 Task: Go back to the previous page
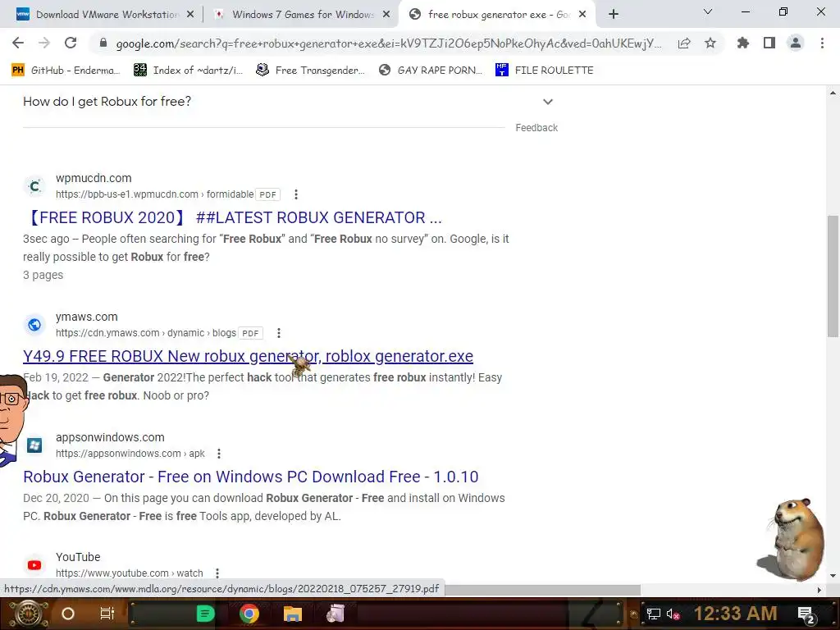coord(18,43)
